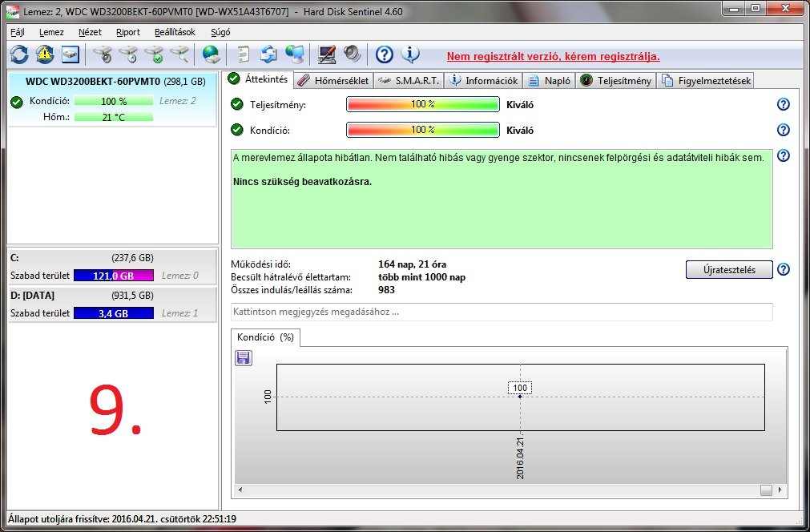This screenshot has width=810, height=532.
Task: Select the WDC WD3200BEKT-60PVMT0 disk entry
Action: point(112,99)
